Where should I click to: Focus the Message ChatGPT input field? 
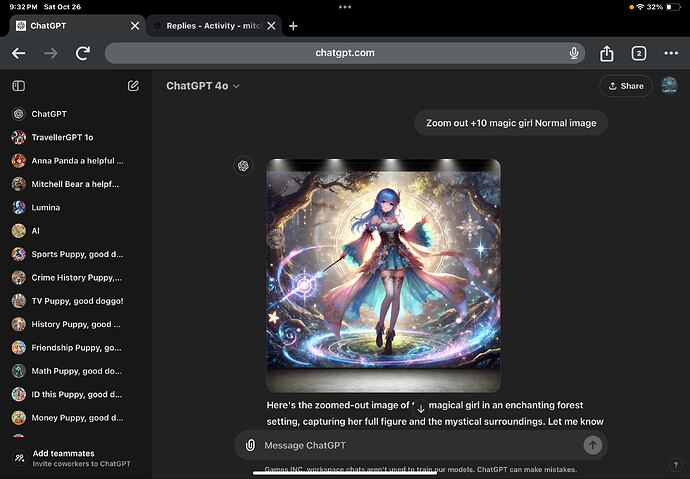click(x=421, y=445)
